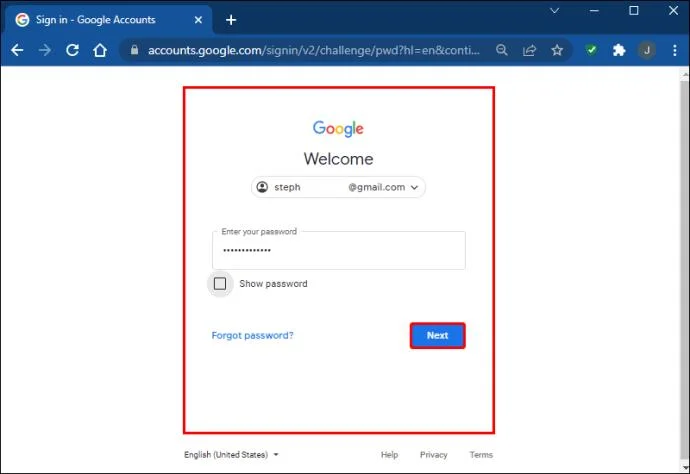The width and height of the screenshot is (690, 474).
Task: Click the Show password label text
Action: pyautogui.click(x=273, y=284)
